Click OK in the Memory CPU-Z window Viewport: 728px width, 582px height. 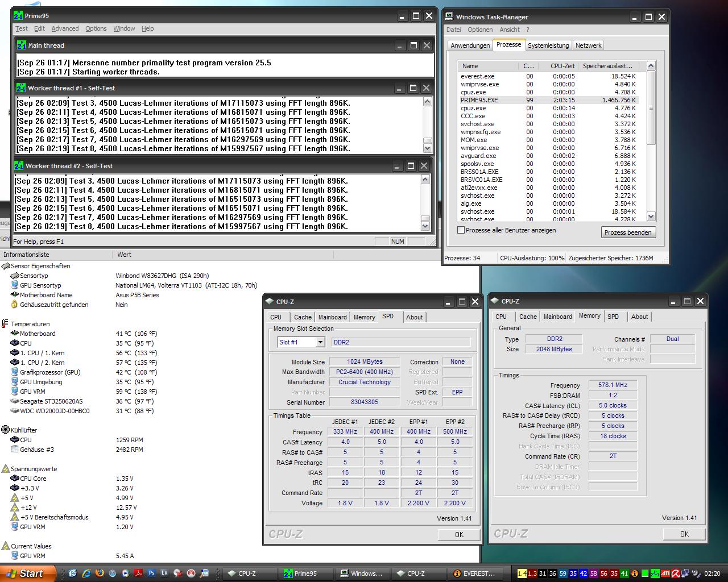point(684,534)
